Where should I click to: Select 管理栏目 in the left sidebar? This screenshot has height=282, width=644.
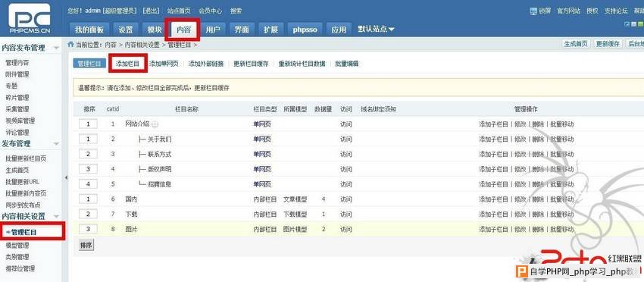[23, 232]
